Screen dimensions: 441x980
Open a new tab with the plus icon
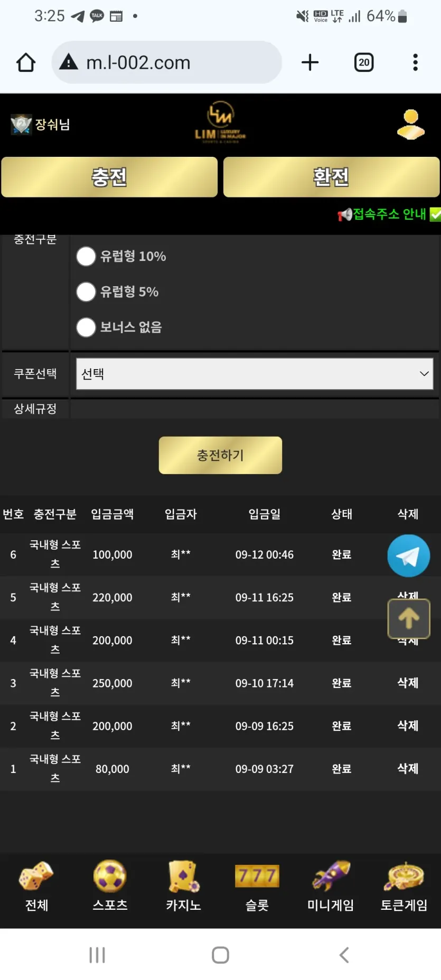310,62
